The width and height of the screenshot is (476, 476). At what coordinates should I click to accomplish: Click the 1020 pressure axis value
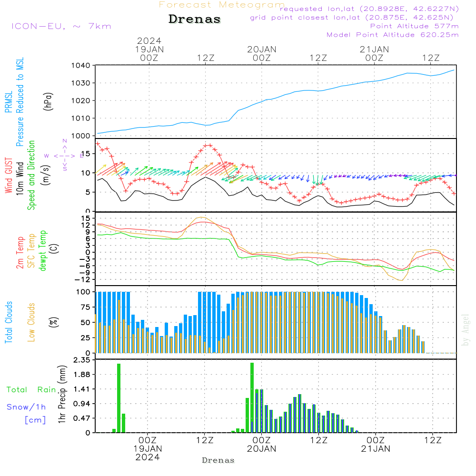[81, 101]
